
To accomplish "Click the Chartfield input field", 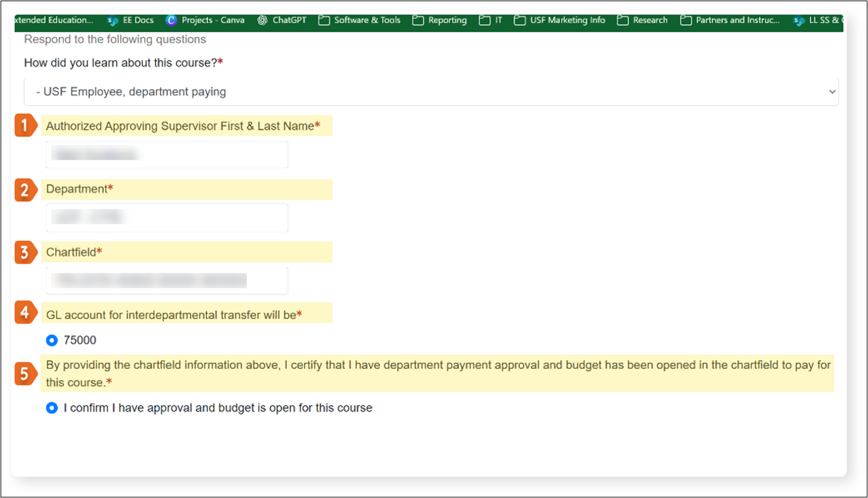I will click(x=167, y=280).
